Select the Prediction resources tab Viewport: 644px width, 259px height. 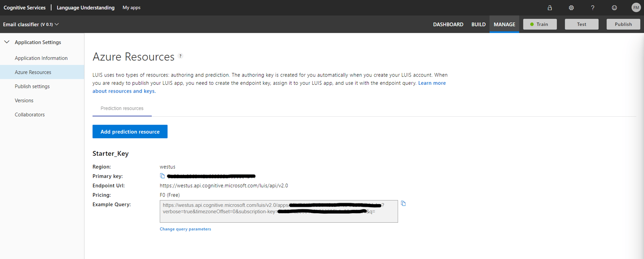pos(122,108)
